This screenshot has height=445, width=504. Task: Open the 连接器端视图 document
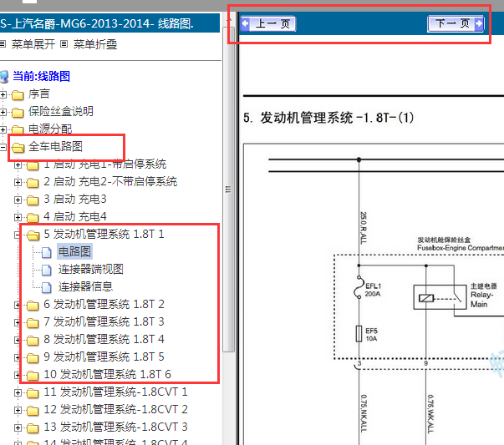(x=90, y=269)
